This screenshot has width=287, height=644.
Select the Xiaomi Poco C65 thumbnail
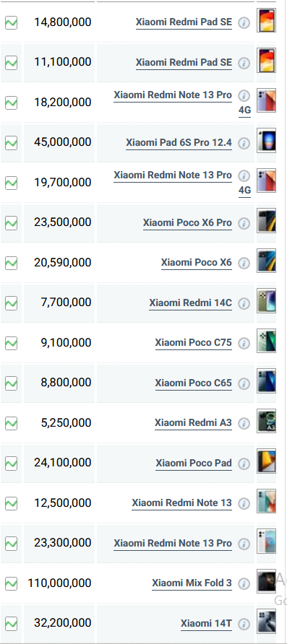pos(267,380)
